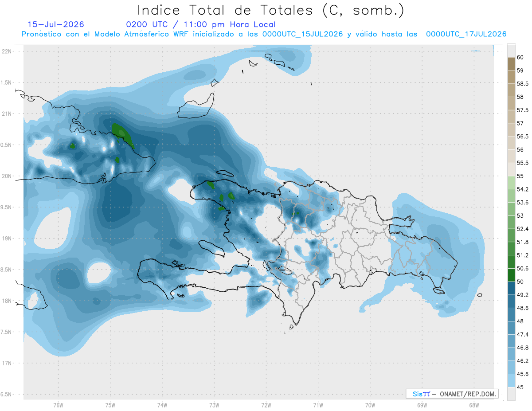Click the color scale value '55'

[x=520, y=176]
